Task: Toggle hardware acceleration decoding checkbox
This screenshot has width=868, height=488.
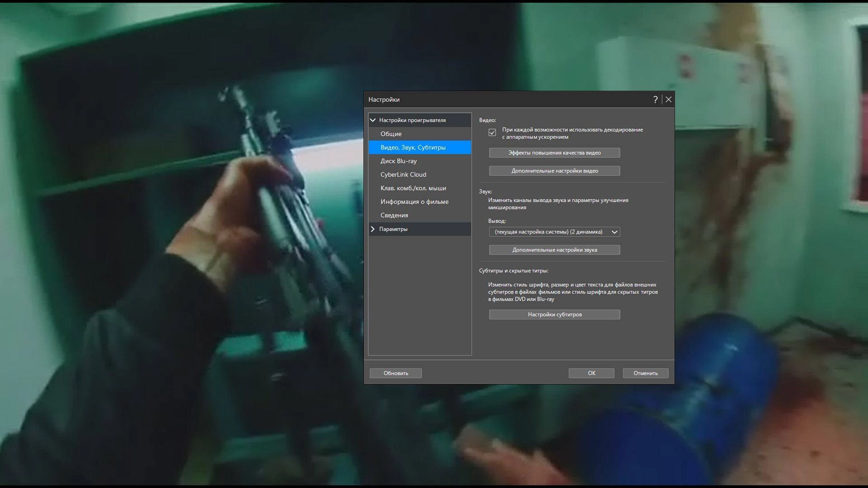Action: coord(492,133)
